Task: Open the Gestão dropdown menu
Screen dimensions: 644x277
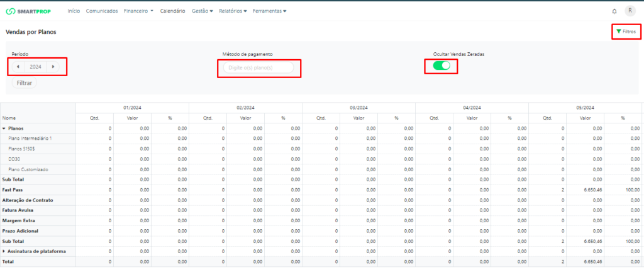Action: (202, 11)
